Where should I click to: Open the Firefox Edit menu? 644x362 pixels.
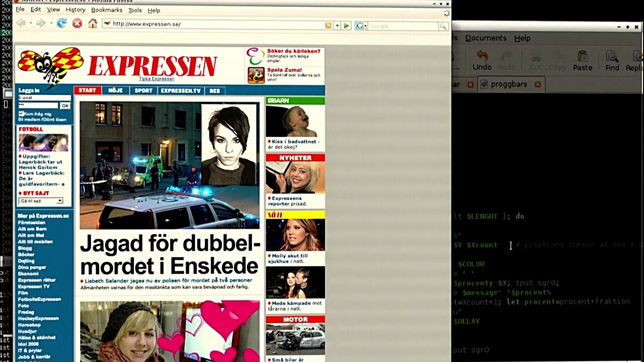click(36, 10)
